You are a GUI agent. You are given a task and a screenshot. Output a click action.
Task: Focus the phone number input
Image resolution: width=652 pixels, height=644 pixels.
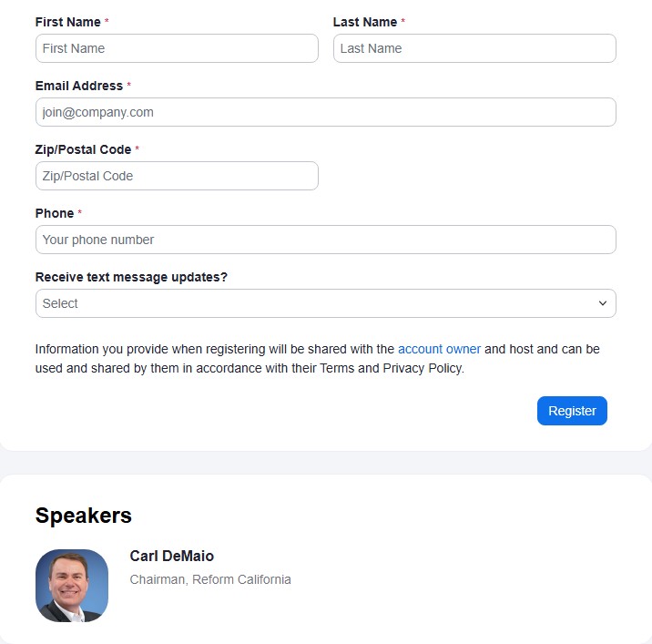325,240
